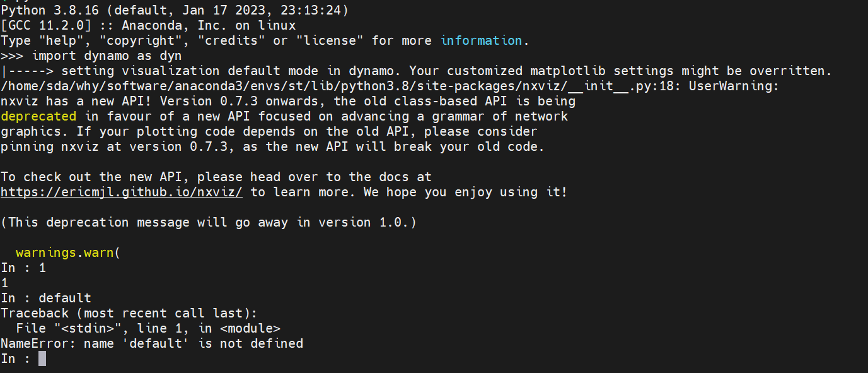The height and width of the screenshot is (373, 868).
Task: Click the quoted word "license"
Action: (337, 40)
